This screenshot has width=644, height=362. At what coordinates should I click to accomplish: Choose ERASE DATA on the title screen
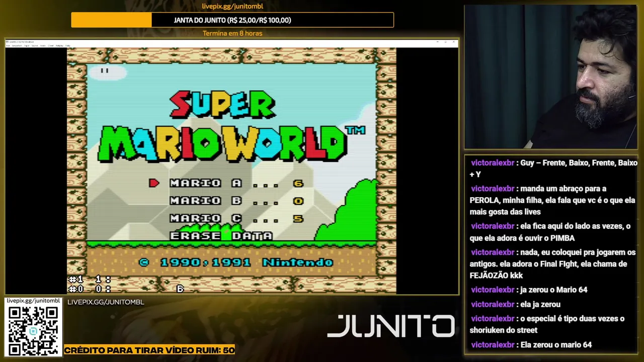(221, 235)
